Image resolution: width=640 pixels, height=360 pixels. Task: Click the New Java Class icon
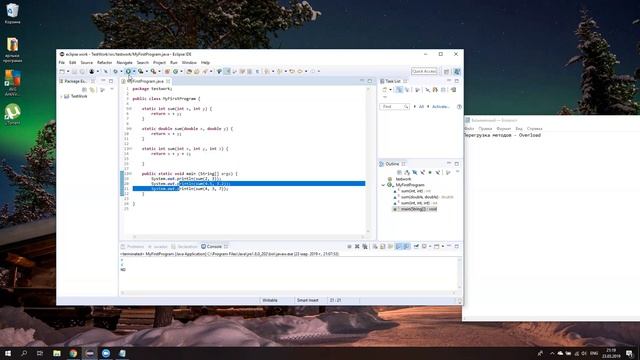(176, 71)
